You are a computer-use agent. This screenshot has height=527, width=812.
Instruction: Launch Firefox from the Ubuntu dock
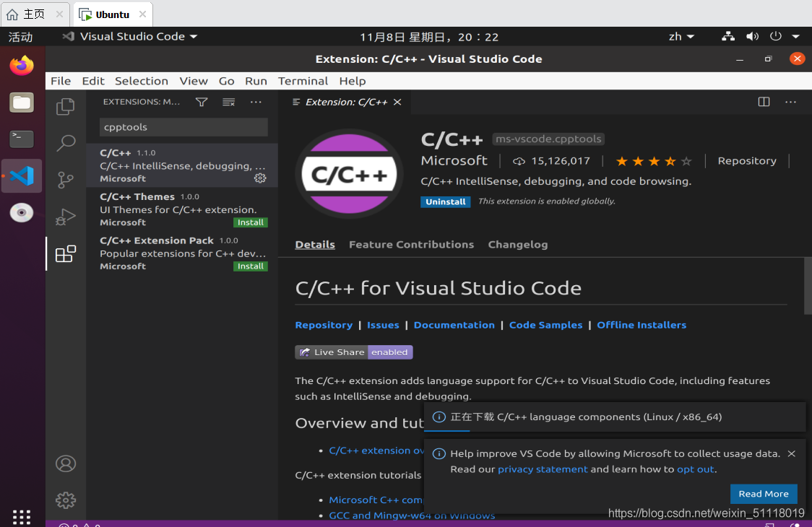pos(21,66)
